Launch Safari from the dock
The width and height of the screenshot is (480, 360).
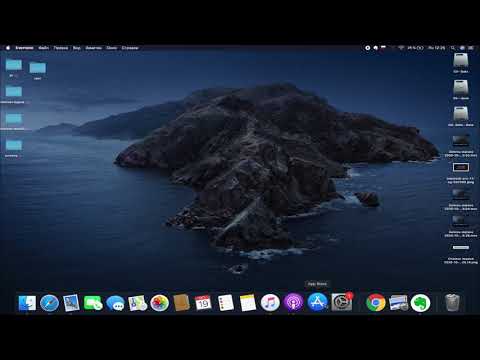tap(49, 303)
